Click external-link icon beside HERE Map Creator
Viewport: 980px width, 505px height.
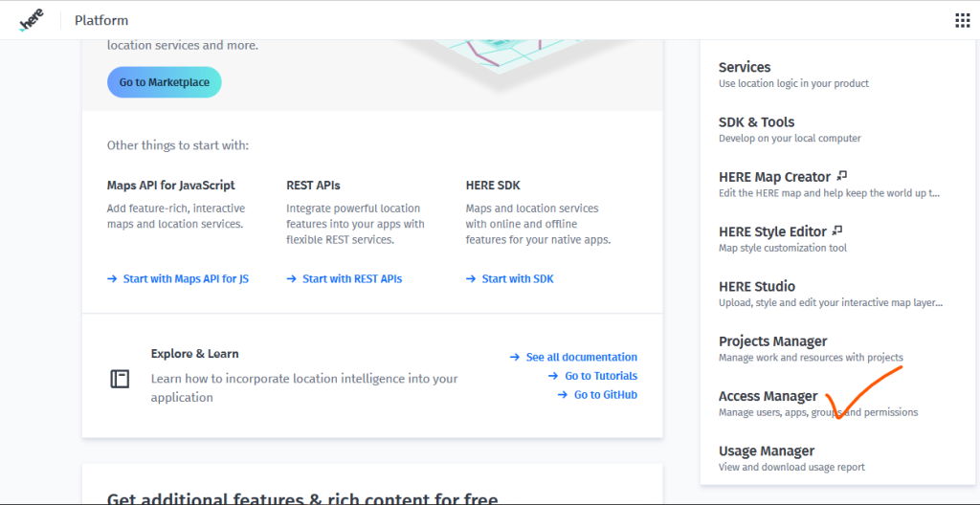(842, 176)
